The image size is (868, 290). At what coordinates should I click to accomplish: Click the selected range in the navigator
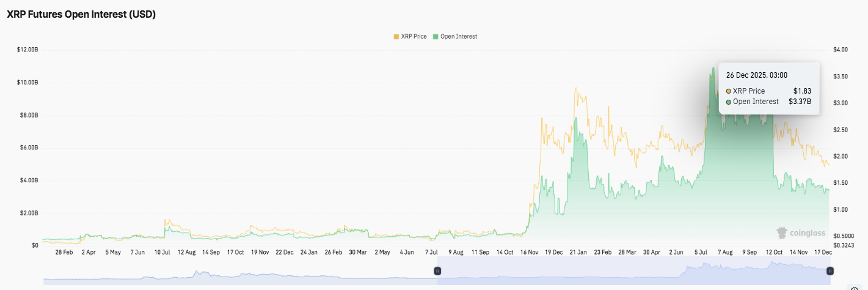coord(633,270)
